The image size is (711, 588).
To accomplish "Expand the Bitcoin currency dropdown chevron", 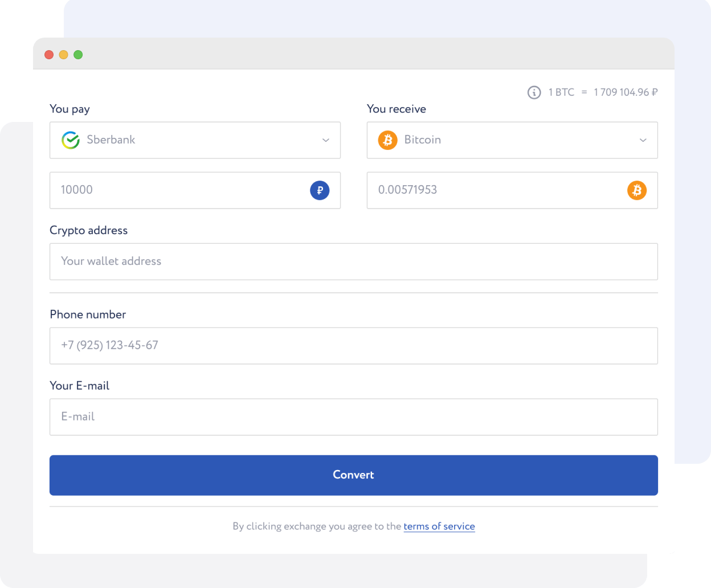I will click(x=643, y=140).
